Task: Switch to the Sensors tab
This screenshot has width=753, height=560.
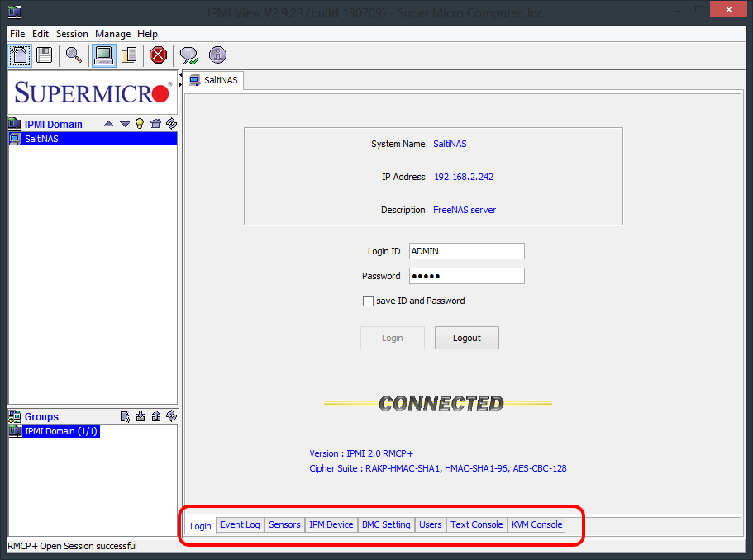Action: [284, 524]
